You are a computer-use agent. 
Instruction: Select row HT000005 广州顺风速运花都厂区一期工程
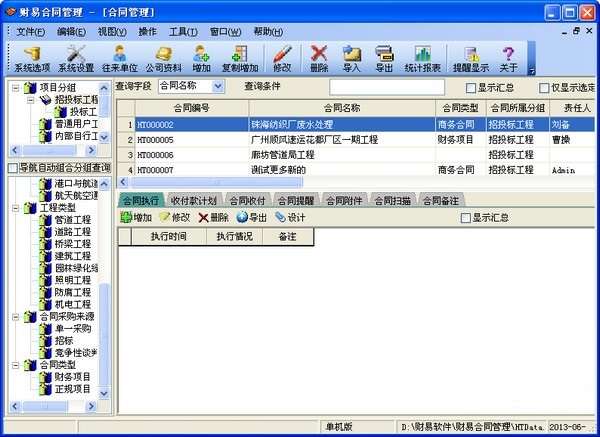pyautogui.click(x=356, y=140)
